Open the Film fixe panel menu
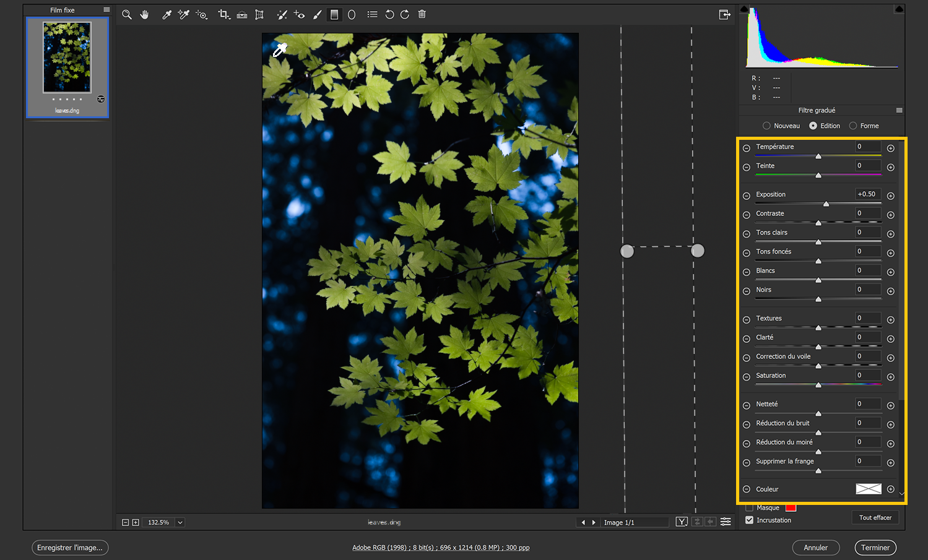This screenshot has width=928, height=560. point(106,10)
